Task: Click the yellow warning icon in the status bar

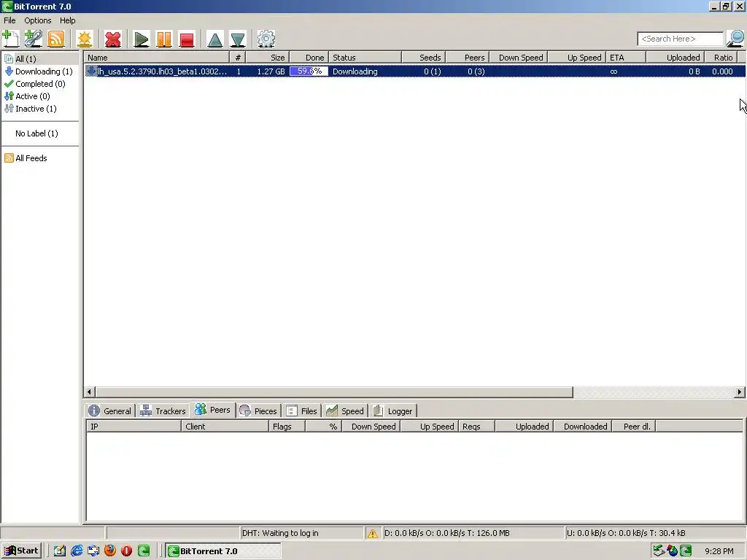Action: tap(373, 533)
